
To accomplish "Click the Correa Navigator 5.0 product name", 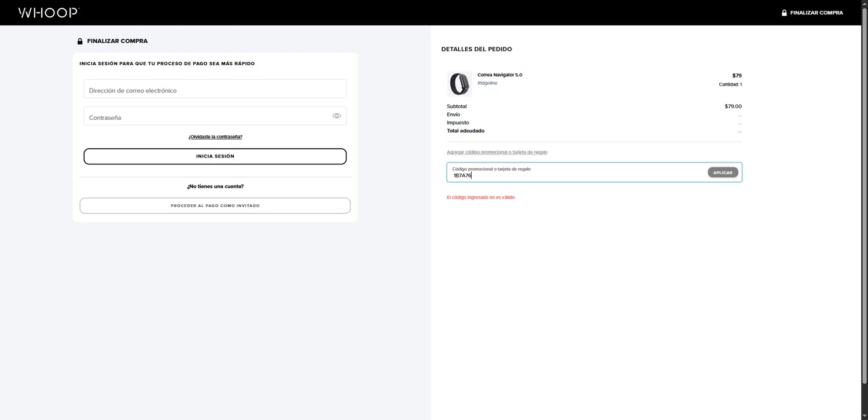I will 500,75.
